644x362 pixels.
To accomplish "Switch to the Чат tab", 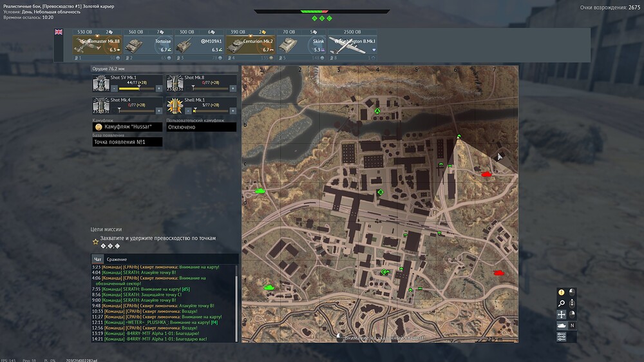I will pyautogui.click(x=97, y=260).
